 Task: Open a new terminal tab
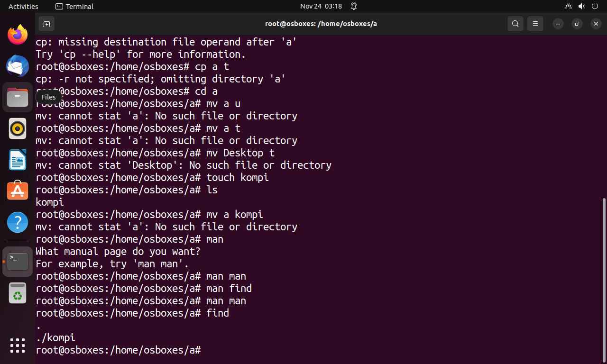(46, 24)
